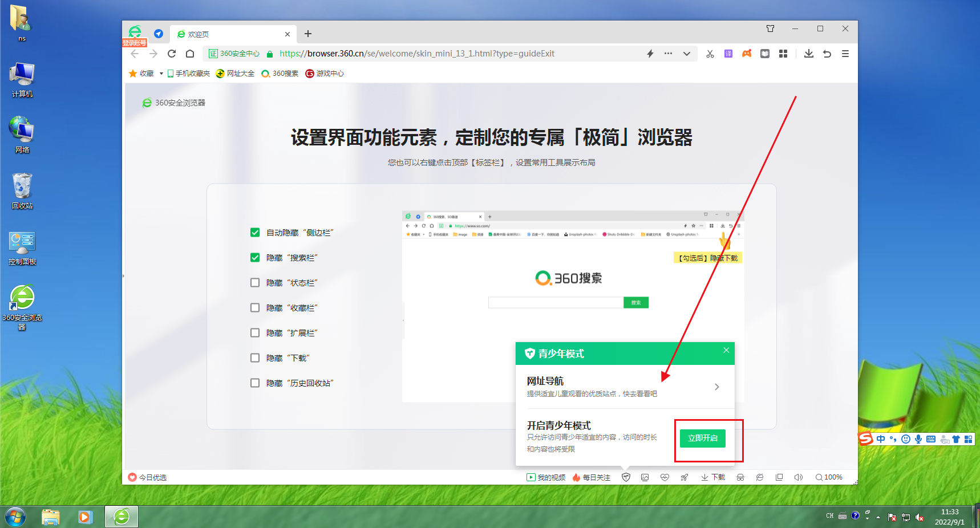The image size is (980, 528).
Task: Open the extensions grid icon
Action: click(783, 54)
